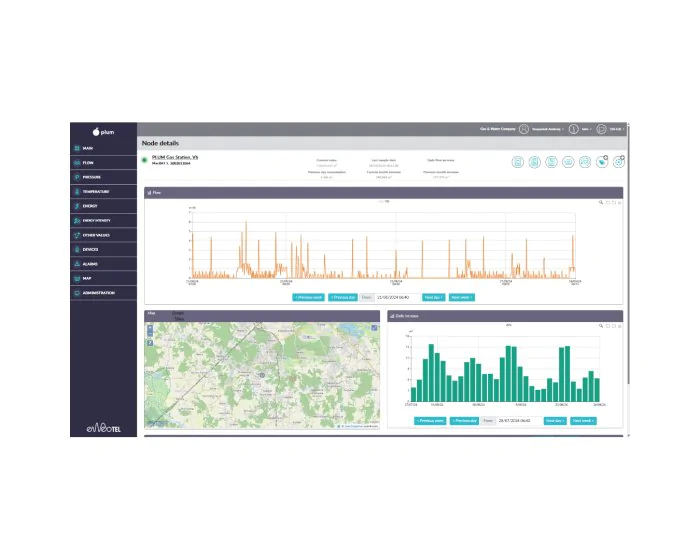Click the Daily increase panel header icon
This screenshot has height=560, width=700.
point(392,316)
